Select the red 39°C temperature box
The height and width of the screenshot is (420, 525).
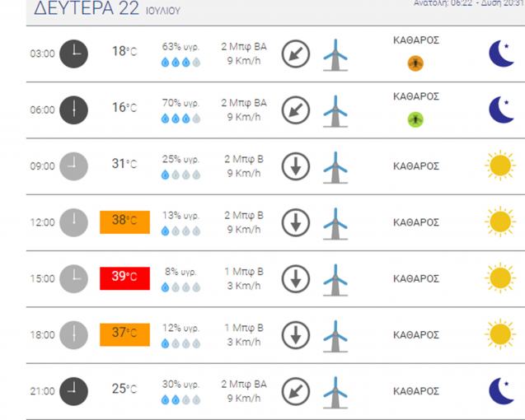[x=125, y=278]
